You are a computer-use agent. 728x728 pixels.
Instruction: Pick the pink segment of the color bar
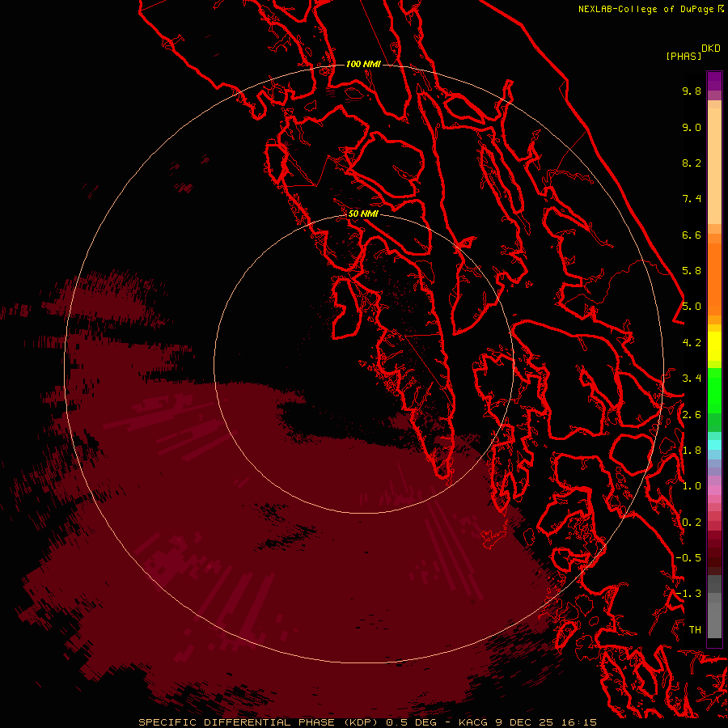click(x=714, y=490)
